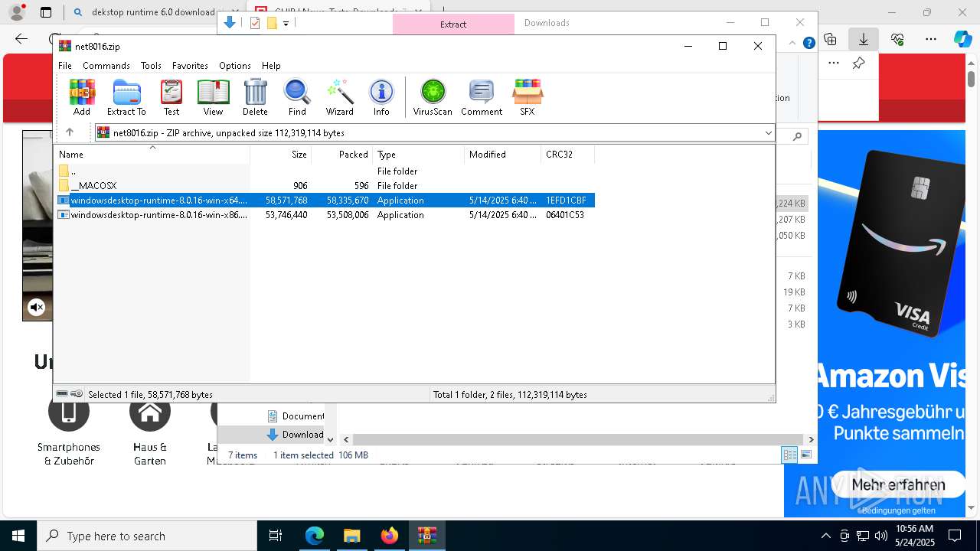
Task: Open the Options menu
Action: click(235, 66)
